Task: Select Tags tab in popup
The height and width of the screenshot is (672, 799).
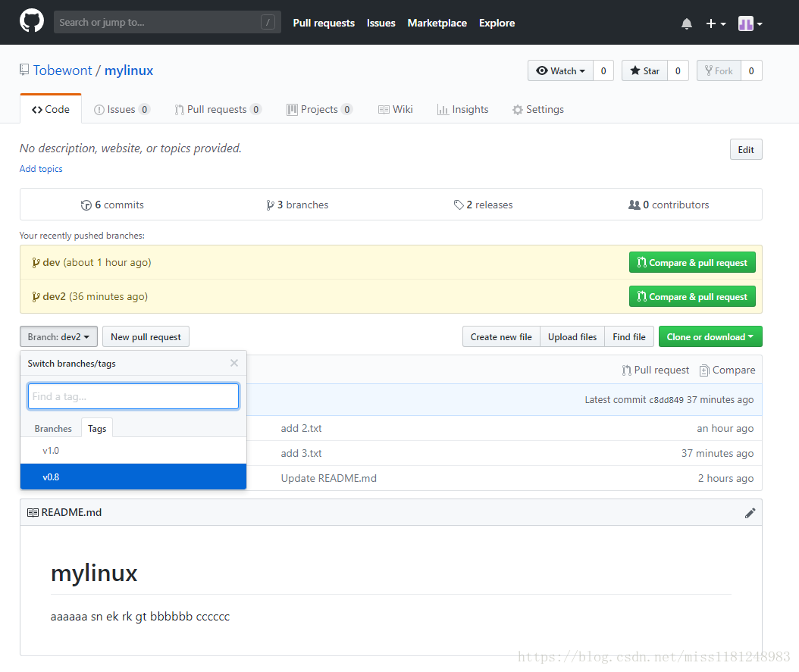Action: pos(97,429)
